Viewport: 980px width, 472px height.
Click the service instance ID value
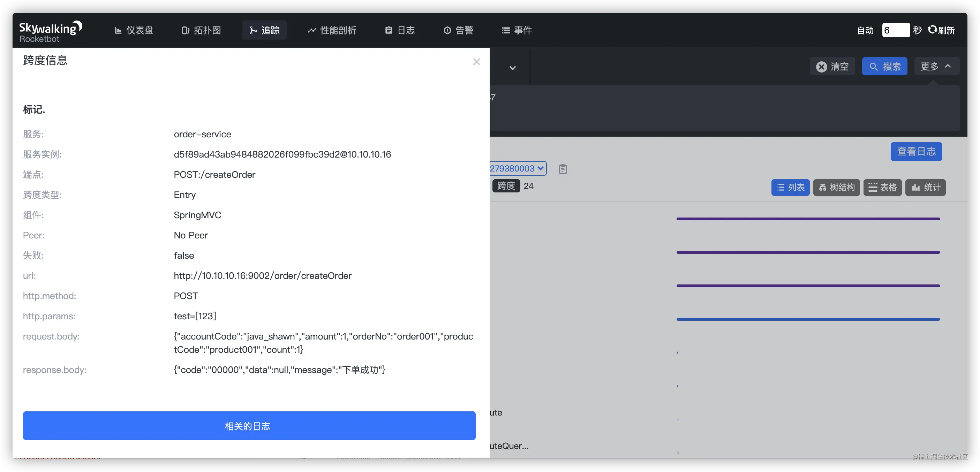(x=282, y=154)
